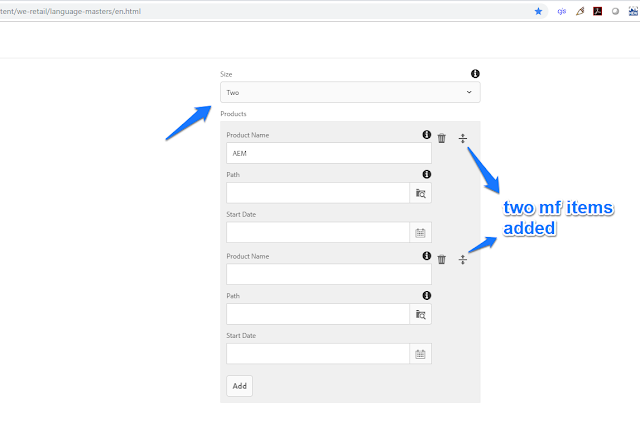Click the bookmark star in address bar

[x=538, y=11]
